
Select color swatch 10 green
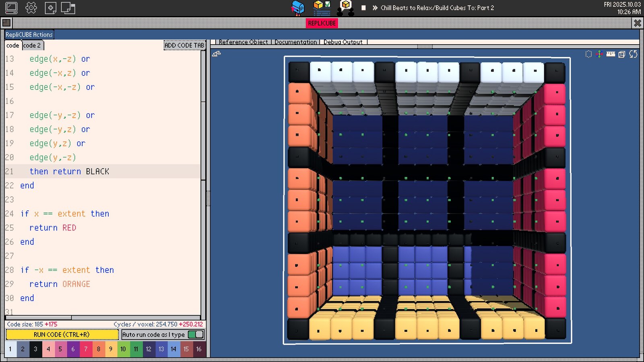(123, 349)
